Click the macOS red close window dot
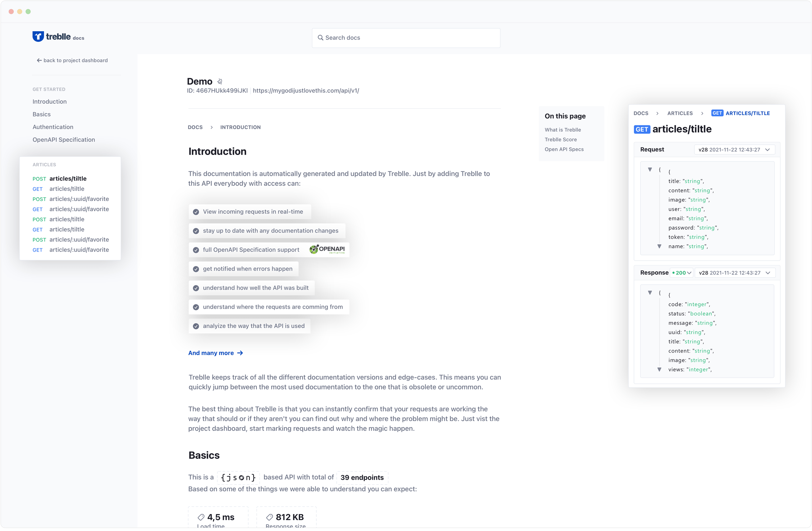The image size is (812, 531). [x=11, y=12]
